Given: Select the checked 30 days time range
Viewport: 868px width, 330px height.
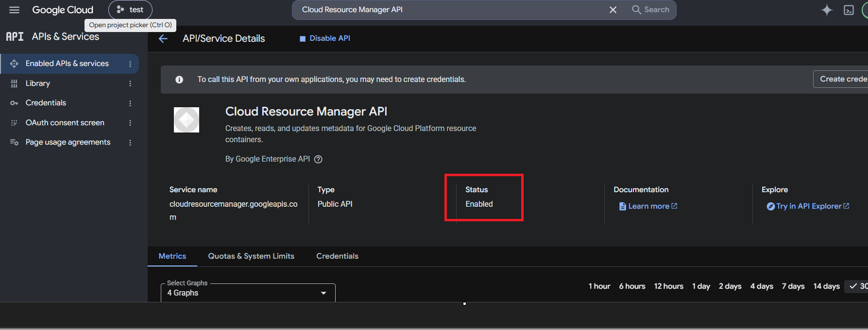Looking at the screenshot, I should click(x=857, y=286).
